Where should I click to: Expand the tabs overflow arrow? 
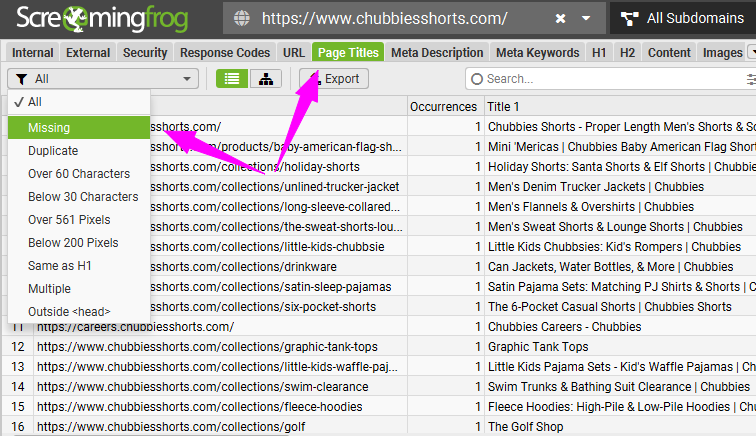tap(751, 53)
